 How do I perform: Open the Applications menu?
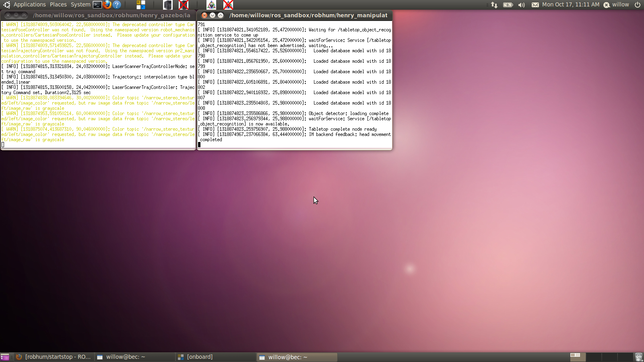click(x=29, y=4)
